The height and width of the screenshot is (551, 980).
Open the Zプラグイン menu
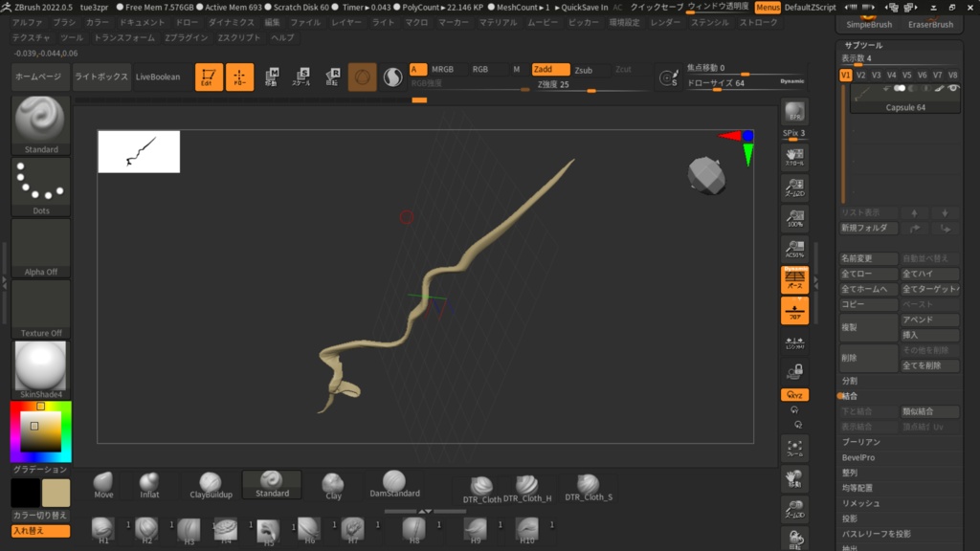tap(187, 38)
